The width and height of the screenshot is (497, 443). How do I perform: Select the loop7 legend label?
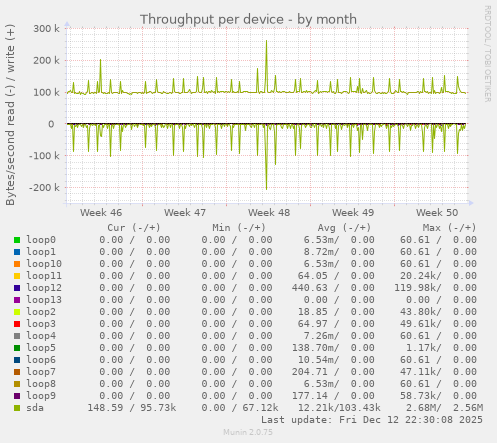41,372
